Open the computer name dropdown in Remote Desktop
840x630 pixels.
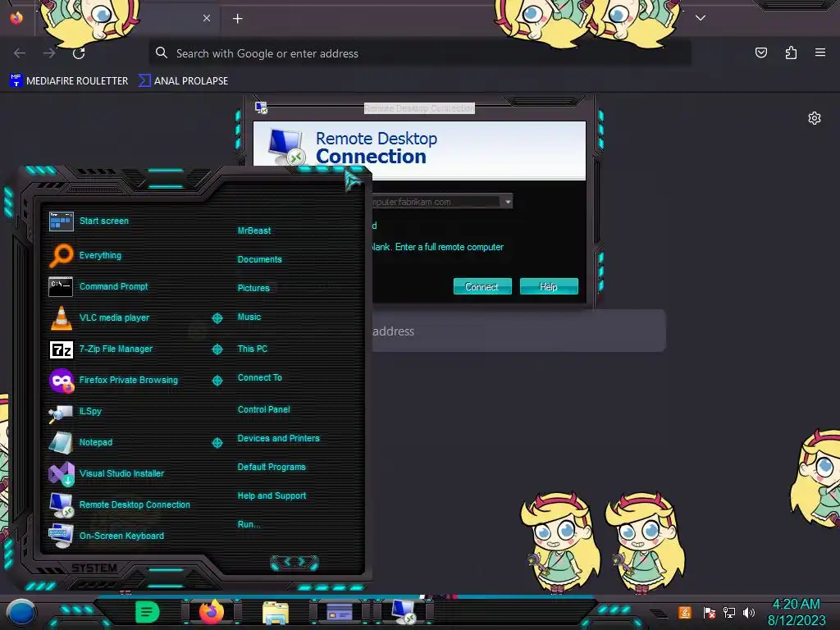coord(507,202)
